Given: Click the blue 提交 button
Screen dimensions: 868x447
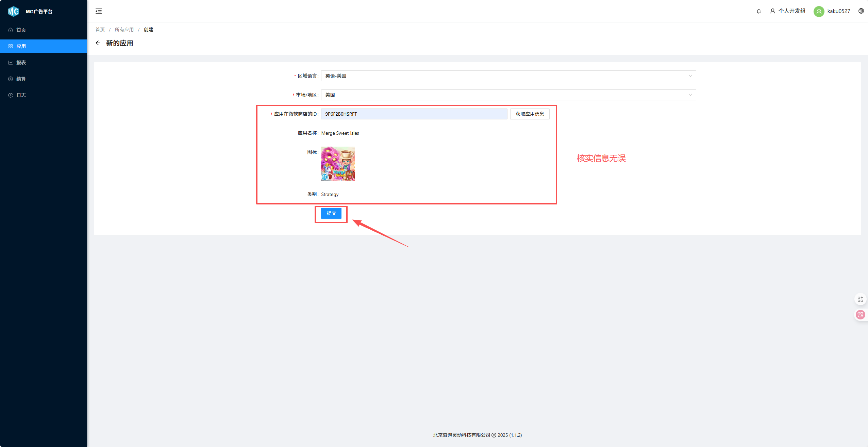Looking at the screenshot, I should 331,213.
